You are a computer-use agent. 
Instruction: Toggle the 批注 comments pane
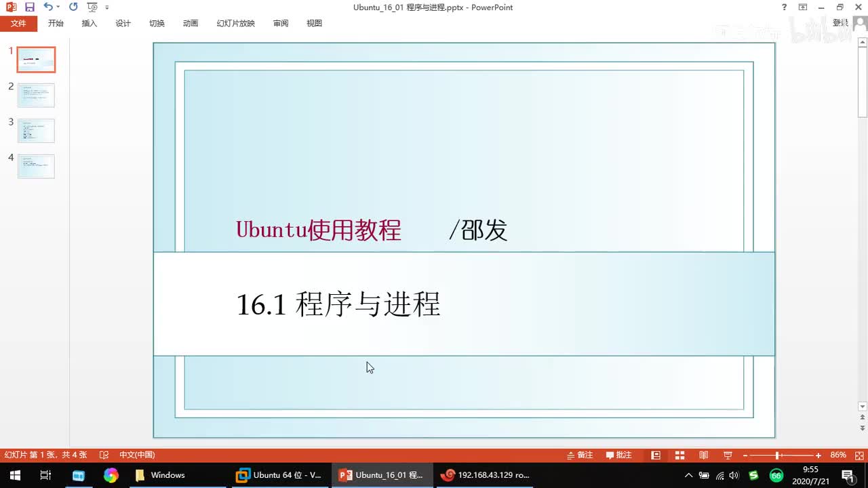pos(619,455)
